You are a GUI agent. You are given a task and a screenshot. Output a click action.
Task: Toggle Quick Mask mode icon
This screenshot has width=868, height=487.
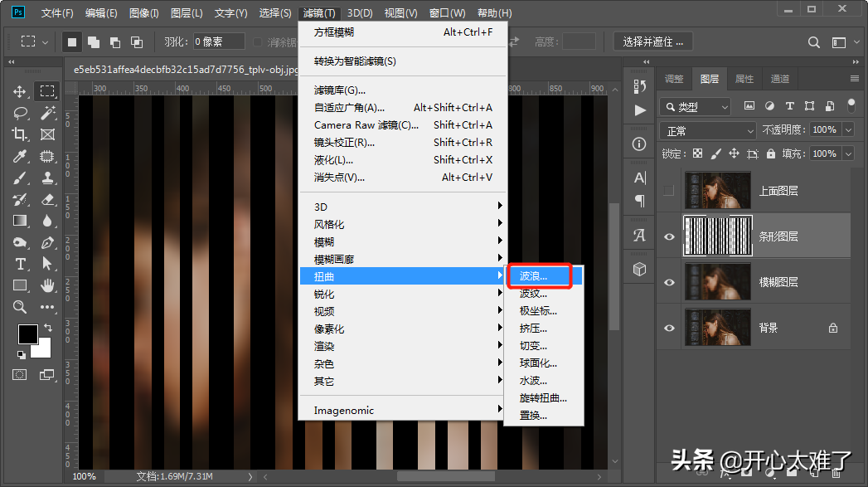19,375
